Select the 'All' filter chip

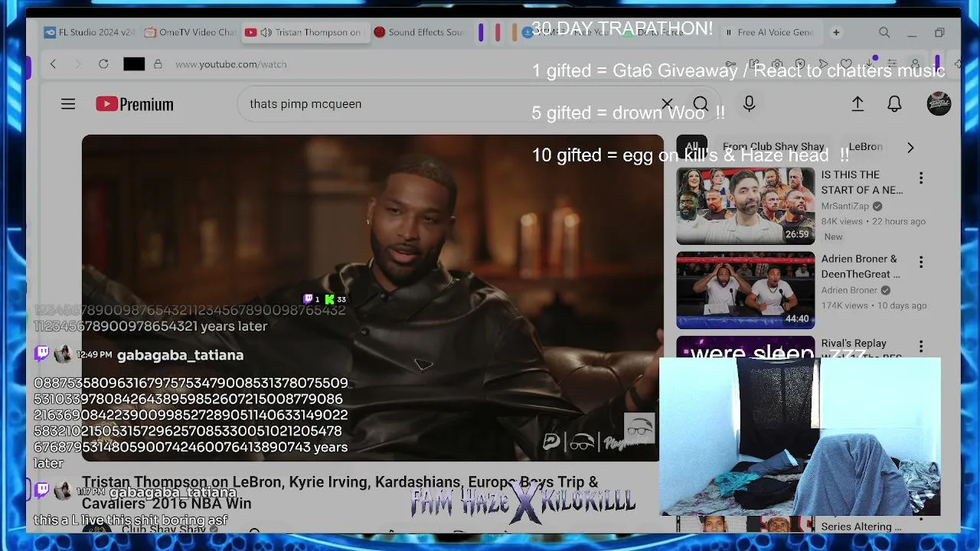pos(692,147)
